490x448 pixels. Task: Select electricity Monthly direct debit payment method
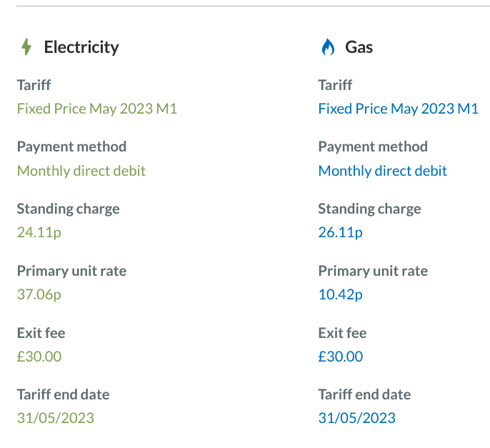click(x=81, y=171)
